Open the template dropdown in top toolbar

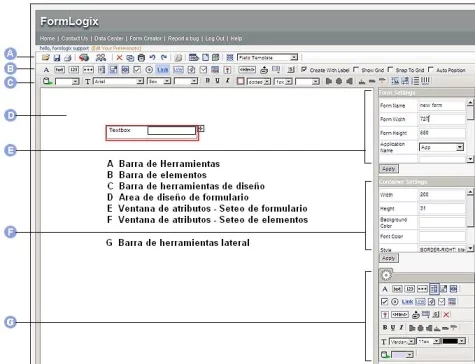click(267, 57)
